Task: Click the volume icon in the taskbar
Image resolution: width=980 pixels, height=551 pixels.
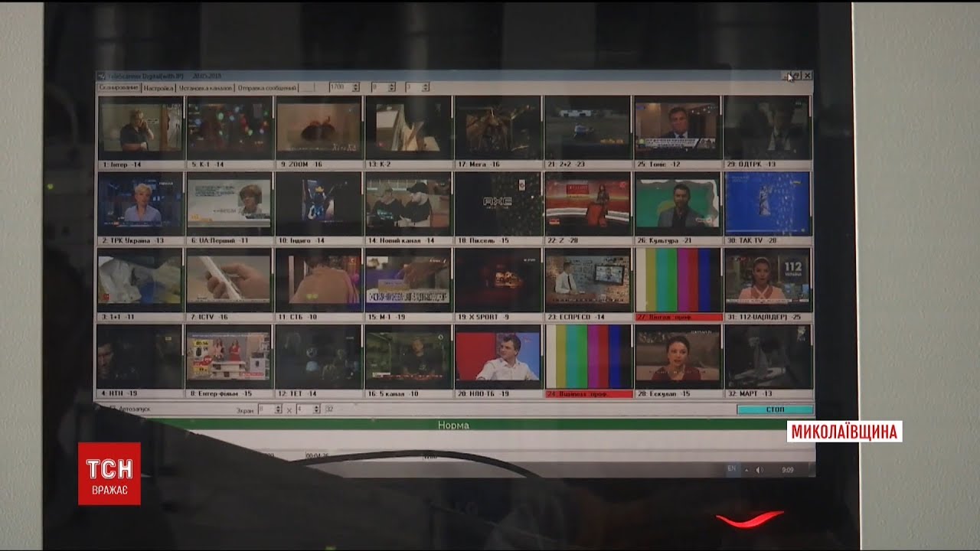Action: (x=759, y=468)
